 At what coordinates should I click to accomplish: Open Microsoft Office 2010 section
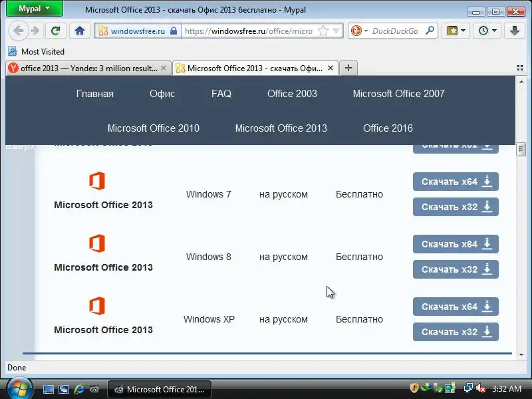click(x=154, y=128)
